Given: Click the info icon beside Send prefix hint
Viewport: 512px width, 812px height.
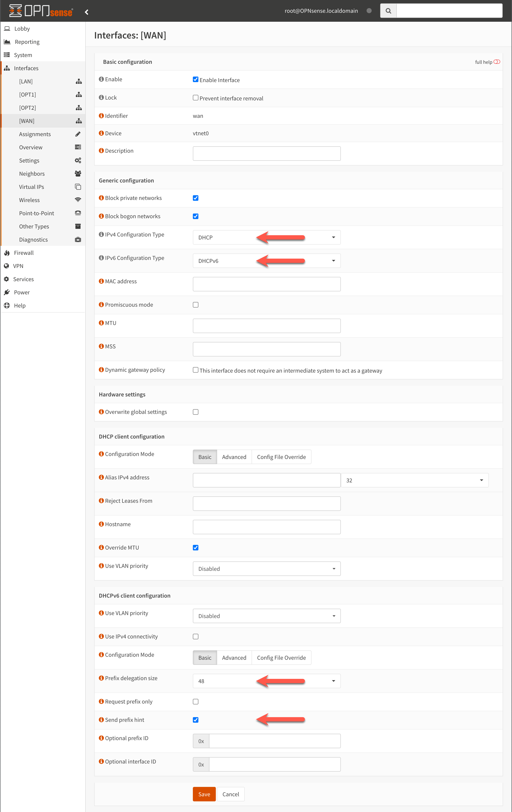Looking at the screenshot, I should pyautogui.click(x=101, y=720).
